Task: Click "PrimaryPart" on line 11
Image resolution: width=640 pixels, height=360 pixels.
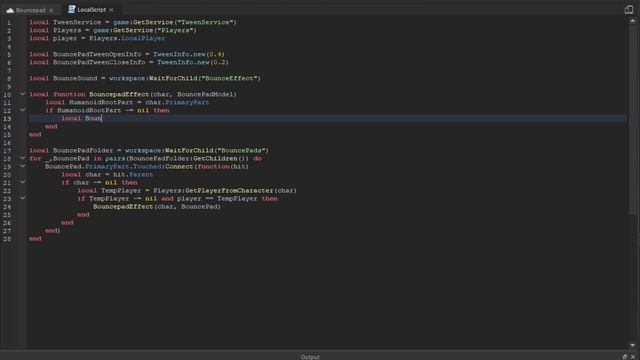Action: pyautogui.click(x=187, y=102)
